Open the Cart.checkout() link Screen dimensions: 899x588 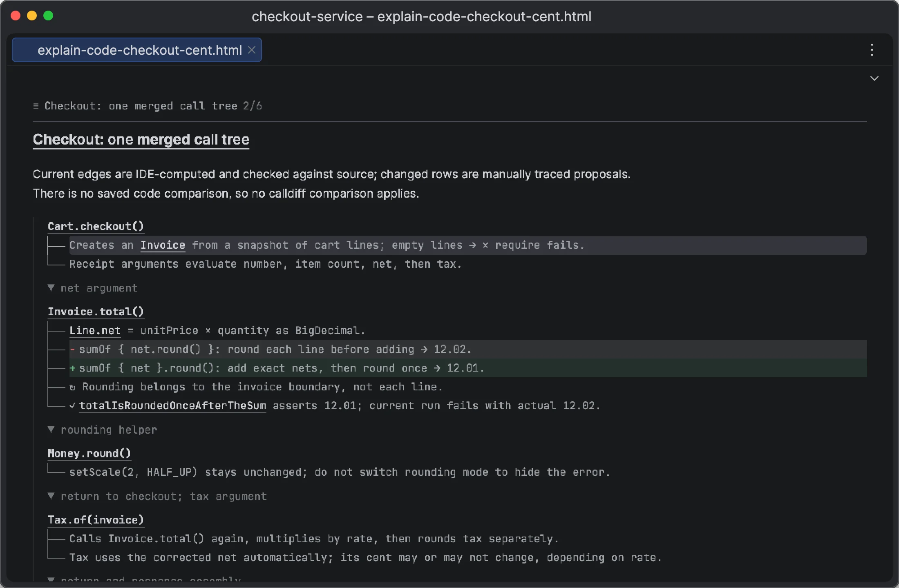click(96, 227)
